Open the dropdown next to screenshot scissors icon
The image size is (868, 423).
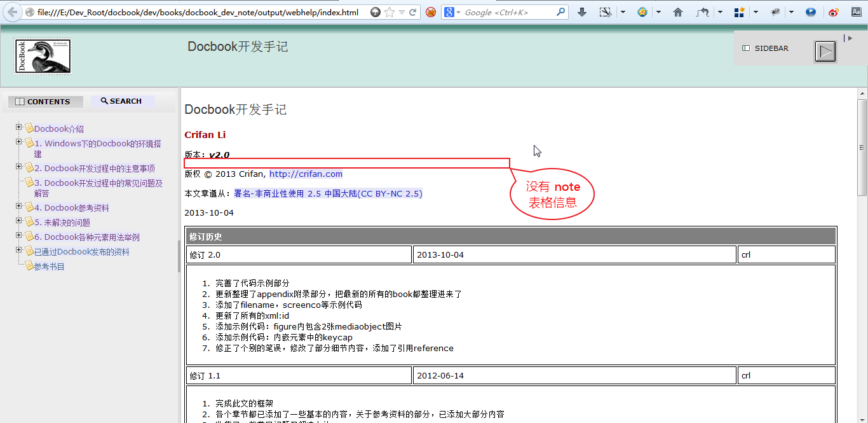click(x=623, y=12)
